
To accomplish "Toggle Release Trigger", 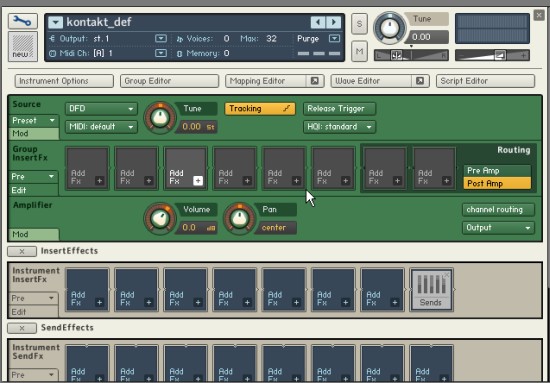I will [x=339, y=109].
